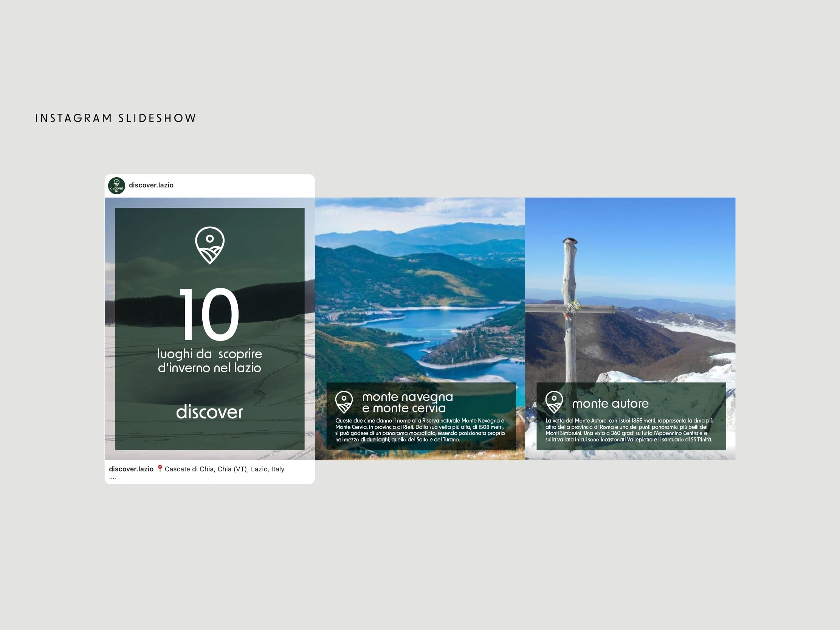Click the pin icon beside monte autore title
Image resolution: width=840 pixels, height=630 pixels.
(554, 402)
